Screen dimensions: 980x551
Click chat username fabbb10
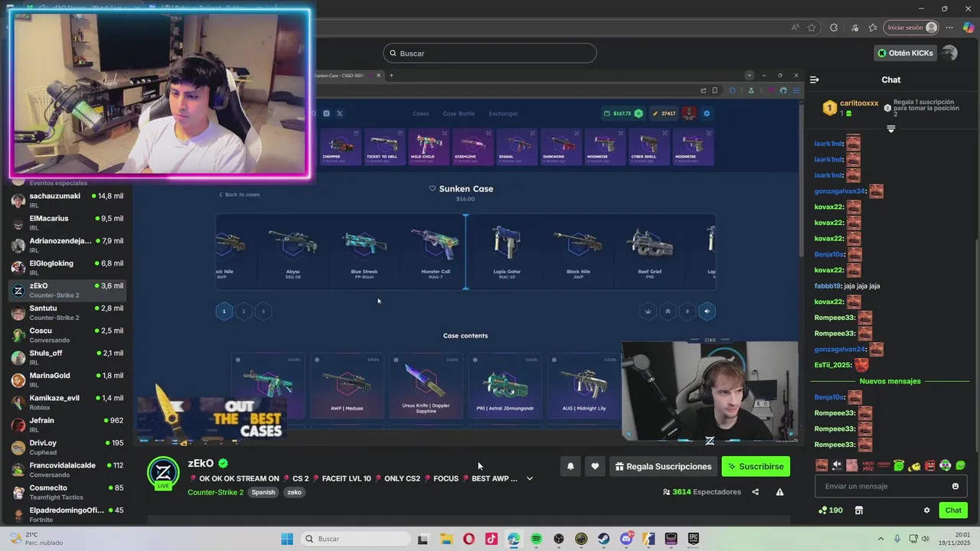click(x=828, y=286)
